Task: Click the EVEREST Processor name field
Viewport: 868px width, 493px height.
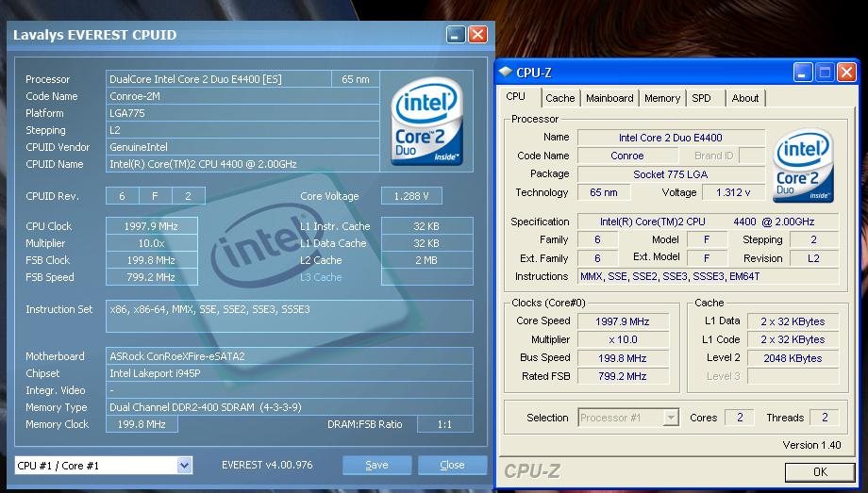Action: [219, 79]
